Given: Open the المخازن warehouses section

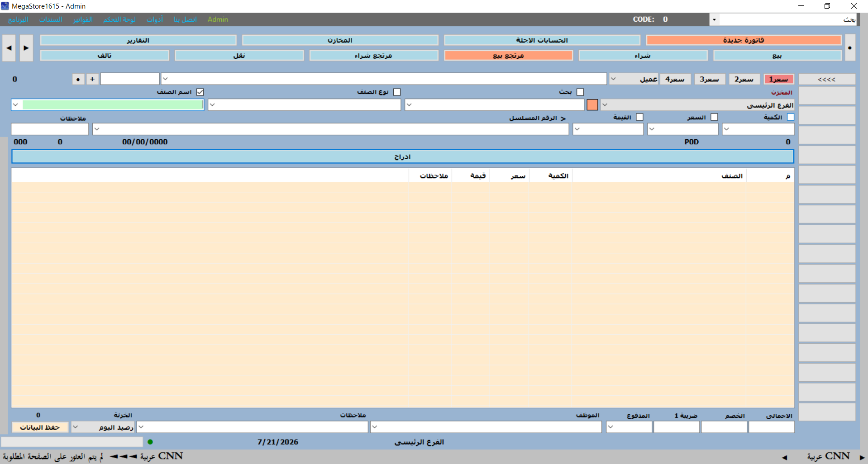Looking at the screenshot, I should click(x=340, y=40).
